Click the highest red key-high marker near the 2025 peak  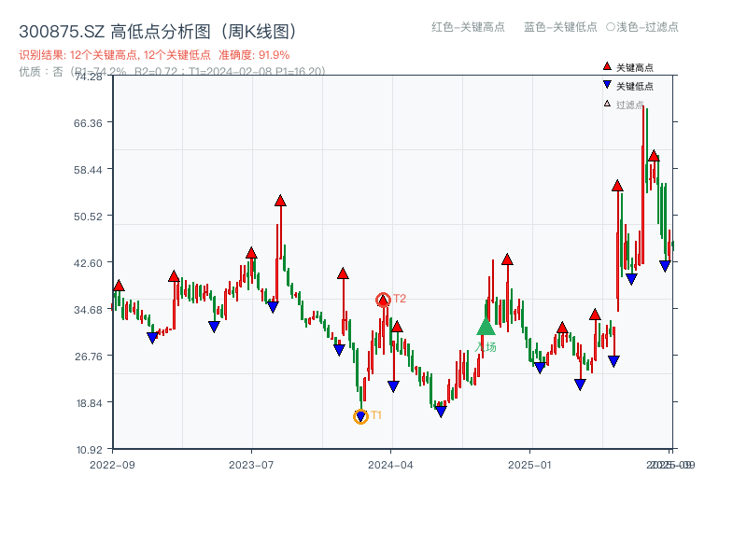click(654, 157)
